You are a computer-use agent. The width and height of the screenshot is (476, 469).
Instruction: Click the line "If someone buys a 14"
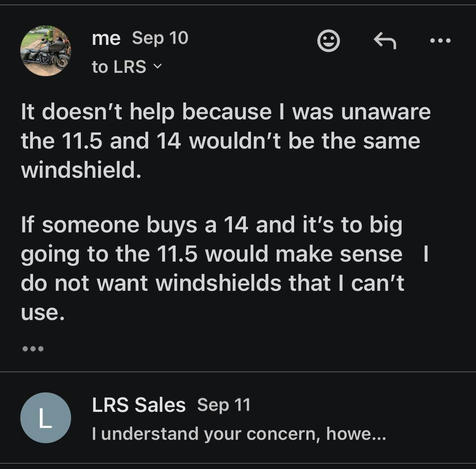pos(212,225)
